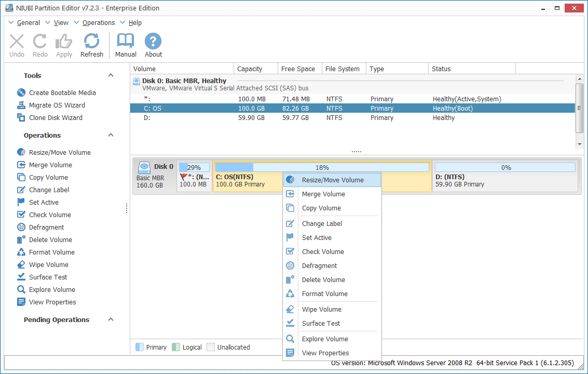588x374 pixels.
Task: Click sidebar Resize/Move Volume icon
Action: pos(21,152)
